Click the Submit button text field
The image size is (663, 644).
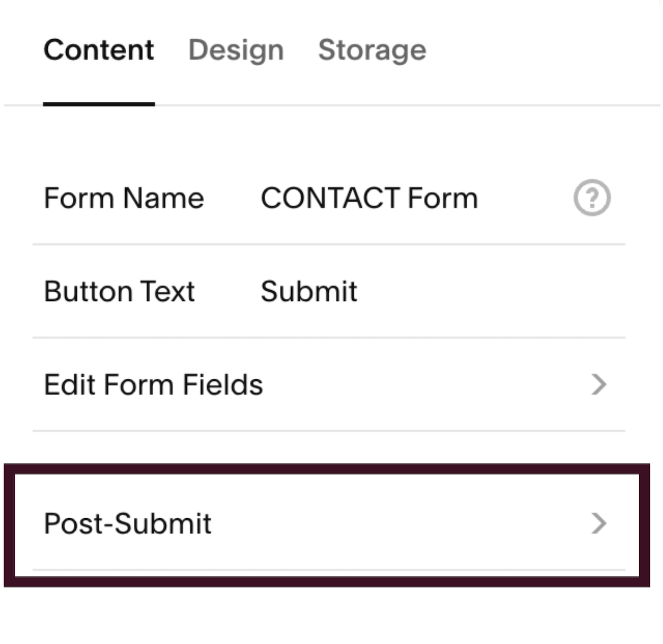pos(309,291)
